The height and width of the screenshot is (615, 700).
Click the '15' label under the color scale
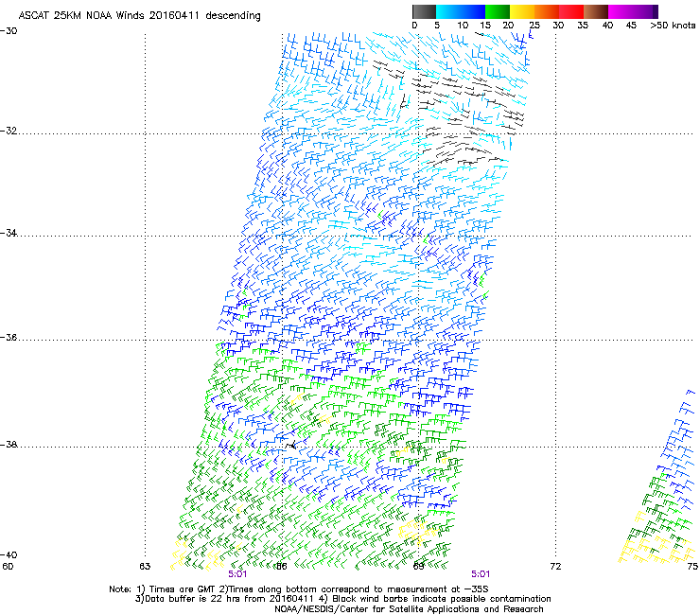[x=485, y=26]
